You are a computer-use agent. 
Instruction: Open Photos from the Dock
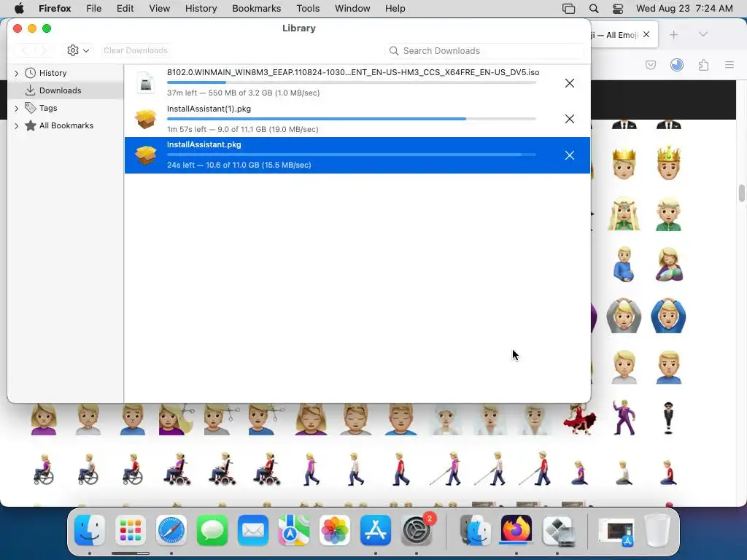334,530
